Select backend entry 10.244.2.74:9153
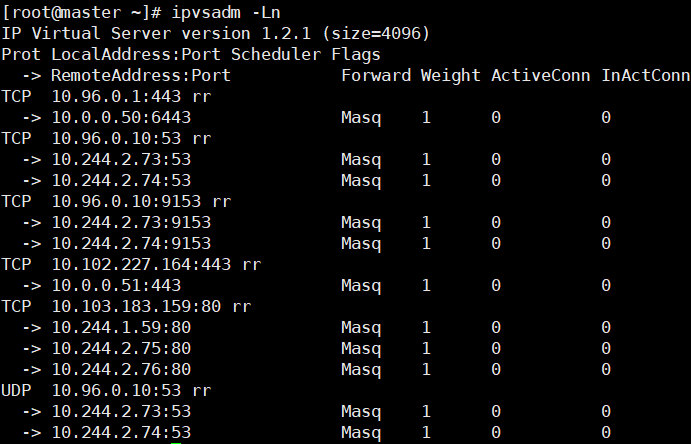The image size is (691, 444). (x=131, y=243)
